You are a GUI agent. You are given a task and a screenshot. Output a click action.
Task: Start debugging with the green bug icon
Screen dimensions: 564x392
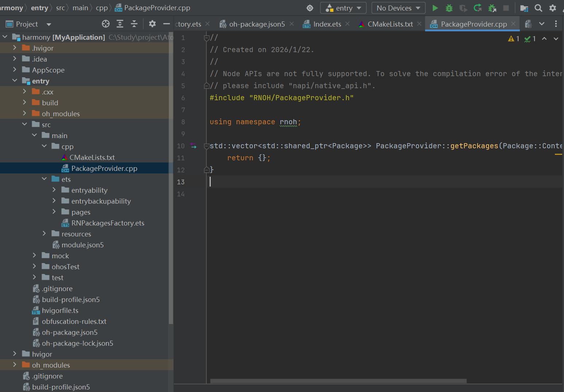[449, 8]
